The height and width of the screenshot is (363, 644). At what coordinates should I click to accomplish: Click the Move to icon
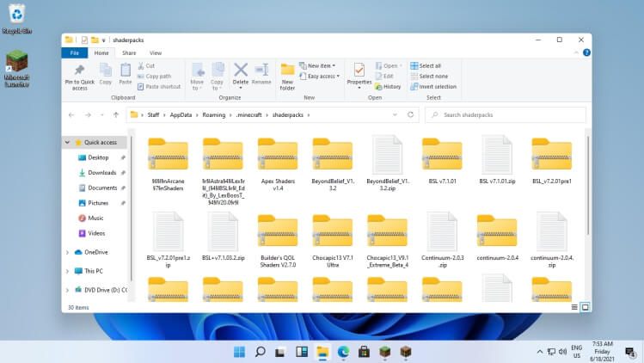(198, 71)
